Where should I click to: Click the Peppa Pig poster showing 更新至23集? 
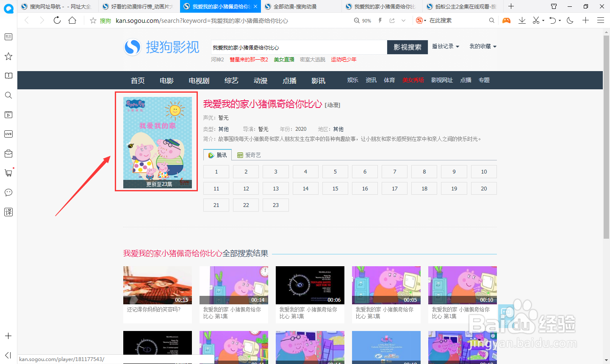coord(156,142)
